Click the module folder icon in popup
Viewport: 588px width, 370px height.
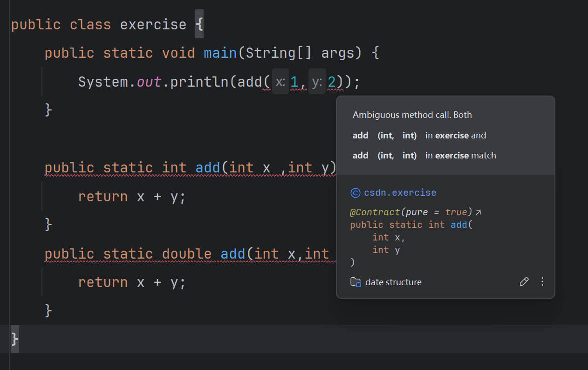point(356,282)
